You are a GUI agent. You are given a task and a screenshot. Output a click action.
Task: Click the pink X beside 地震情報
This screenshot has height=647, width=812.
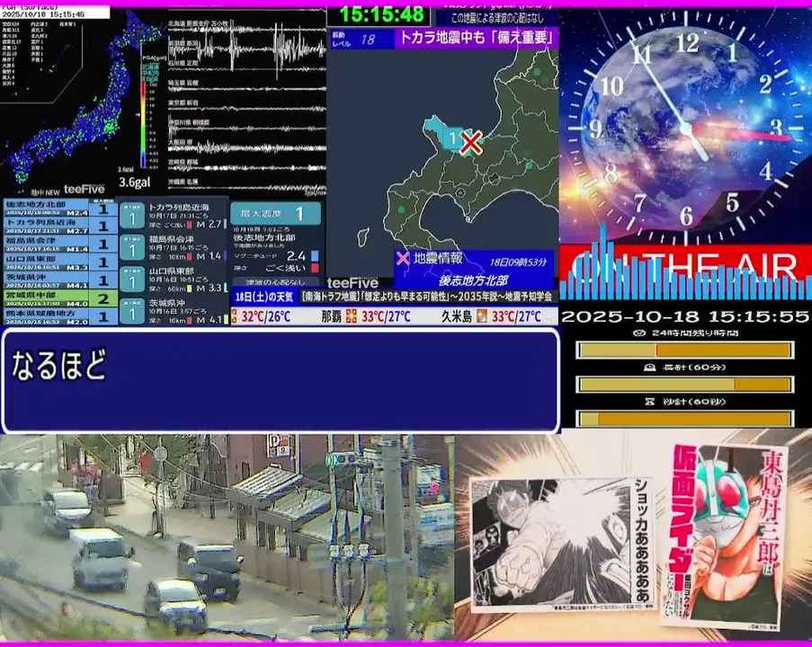[402, 258]
